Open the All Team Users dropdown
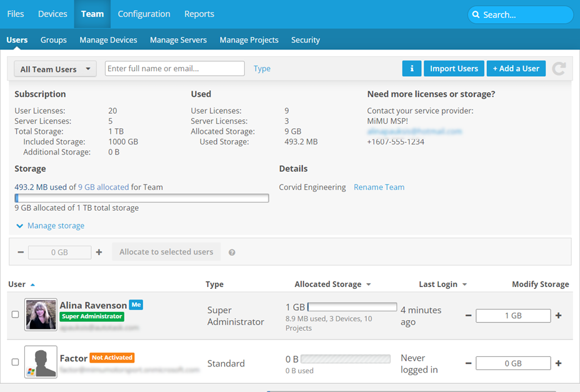The image size is (580, 392). (55, 69)
